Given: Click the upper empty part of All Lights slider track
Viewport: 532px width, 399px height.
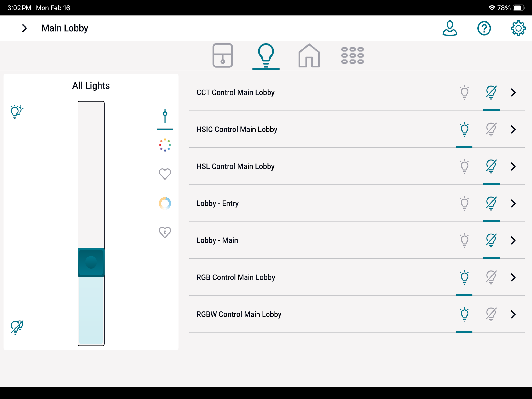Looking at the screenshot, I should [91, 175].
